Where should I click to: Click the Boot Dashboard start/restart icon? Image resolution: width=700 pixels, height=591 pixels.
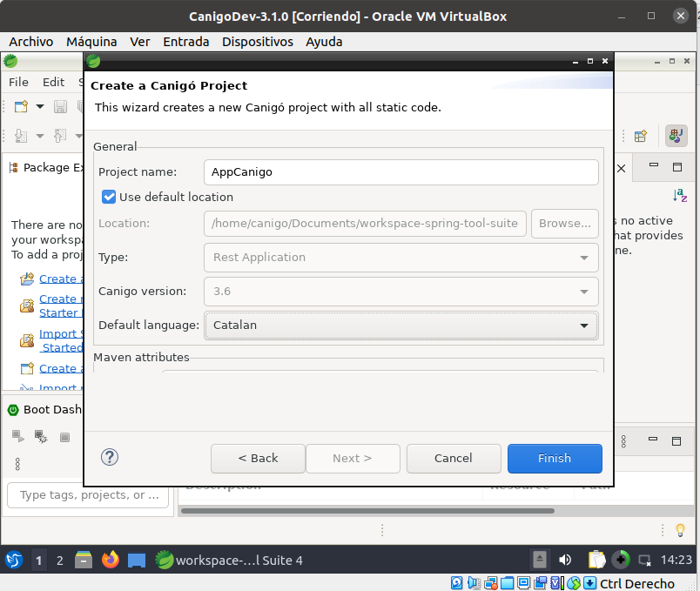pyautogui.click(x=18, y=436)
